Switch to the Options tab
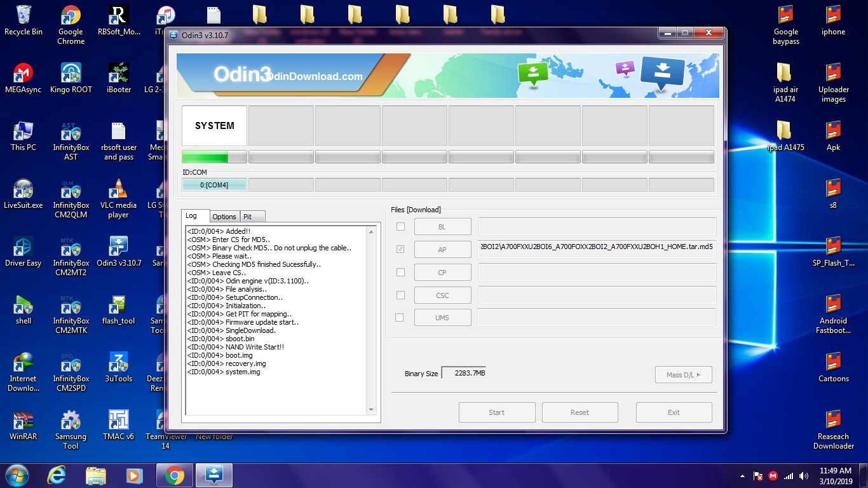Screen dimensions: 868x488 click(224, 217)
